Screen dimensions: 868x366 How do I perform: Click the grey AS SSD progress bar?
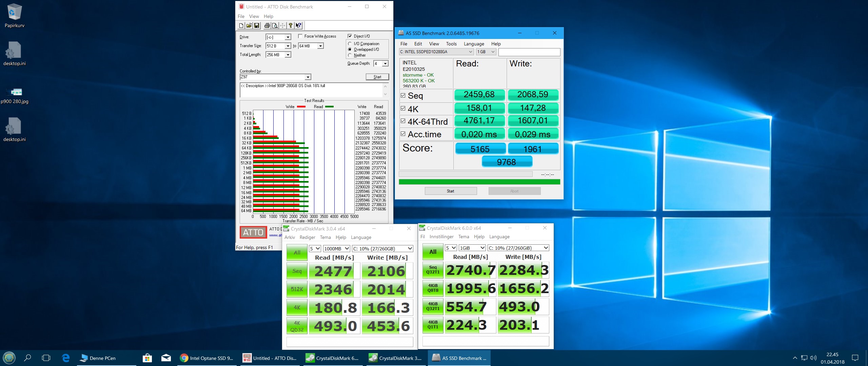click(x=466, y=174)
